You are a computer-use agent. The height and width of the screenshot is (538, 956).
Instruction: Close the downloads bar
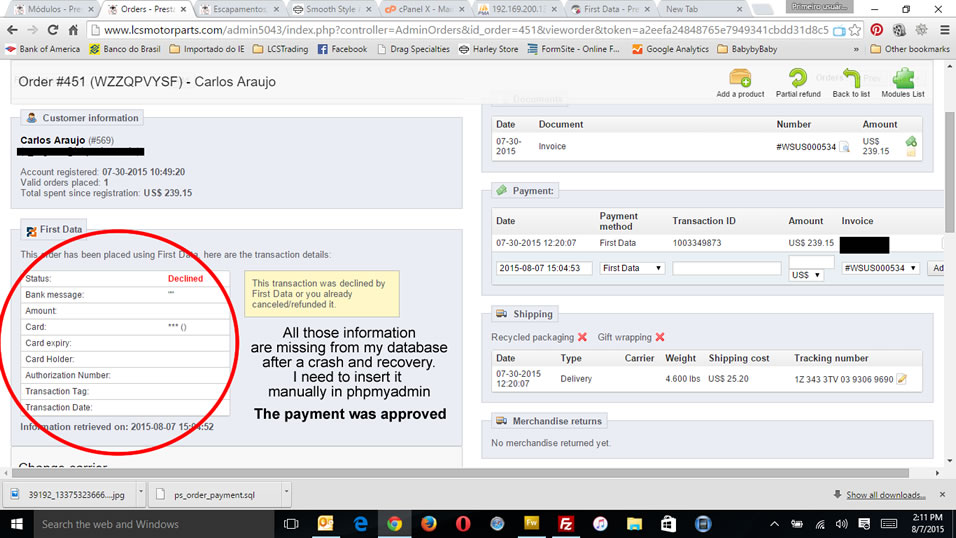click(943, 495)
